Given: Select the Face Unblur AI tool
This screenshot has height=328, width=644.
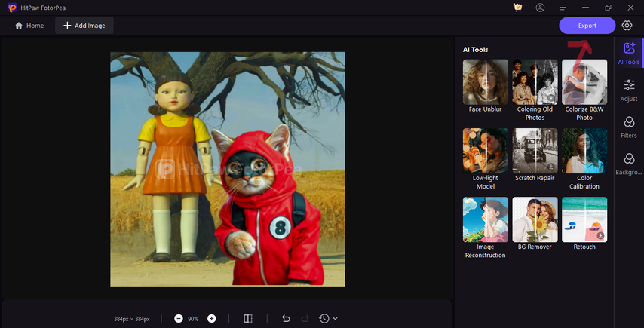Looking at the screenshot, I should [485, 81].
